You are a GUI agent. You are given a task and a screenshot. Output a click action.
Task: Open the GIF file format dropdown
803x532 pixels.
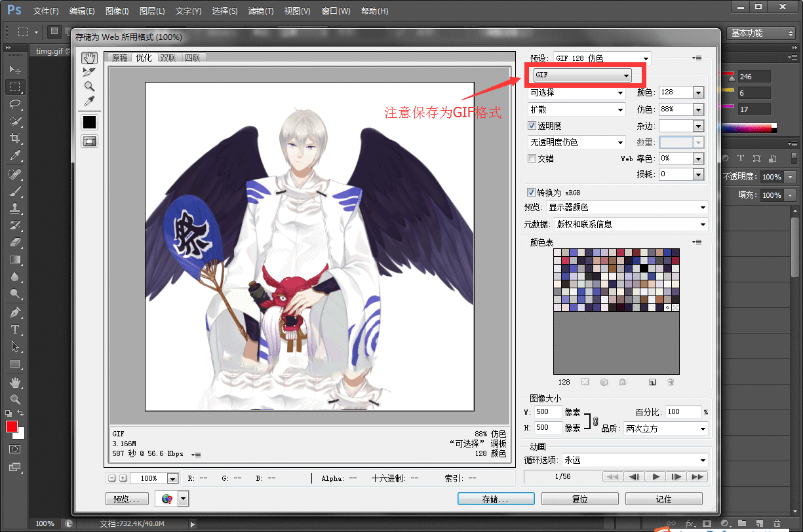[x=582, y=75]
